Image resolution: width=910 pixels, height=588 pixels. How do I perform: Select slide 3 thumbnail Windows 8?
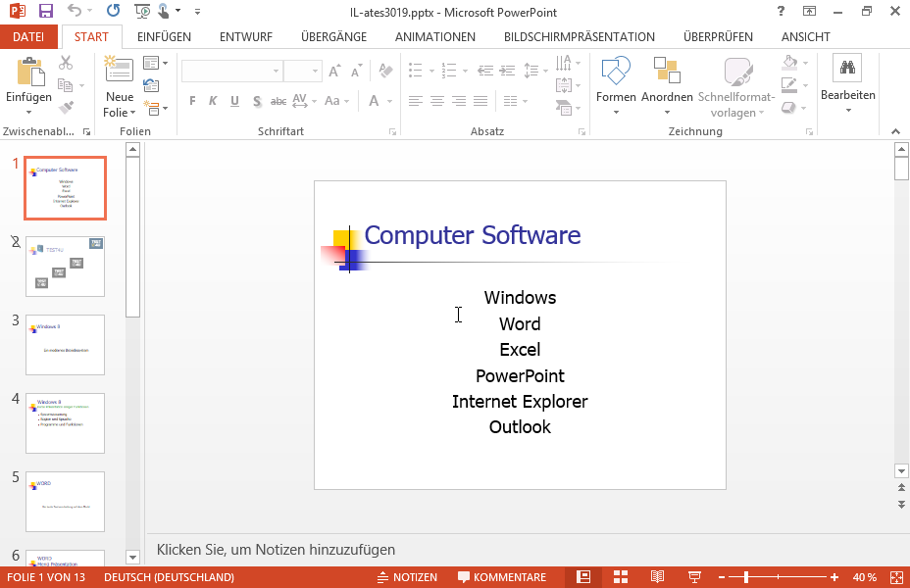pos(65,344)
